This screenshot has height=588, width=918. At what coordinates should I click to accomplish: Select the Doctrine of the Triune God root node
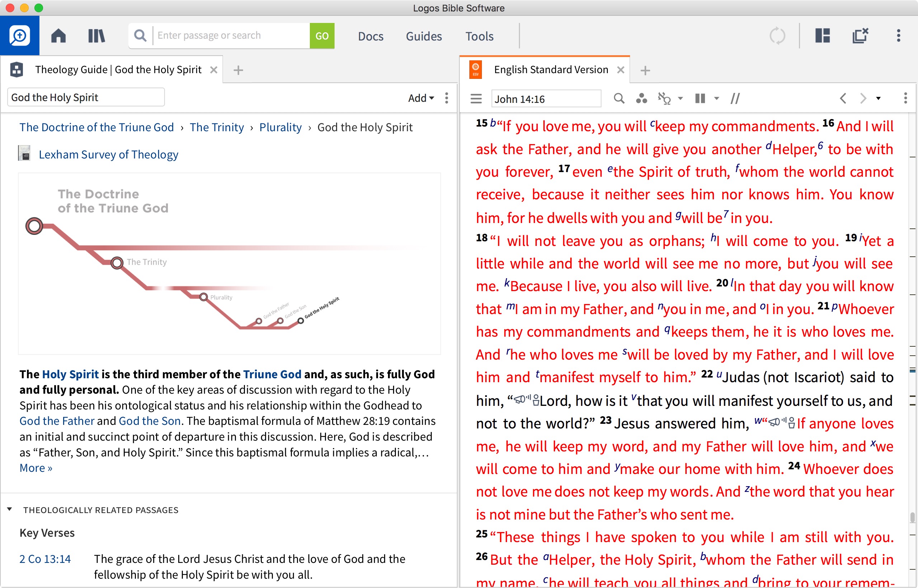click(x=34, y=226)
